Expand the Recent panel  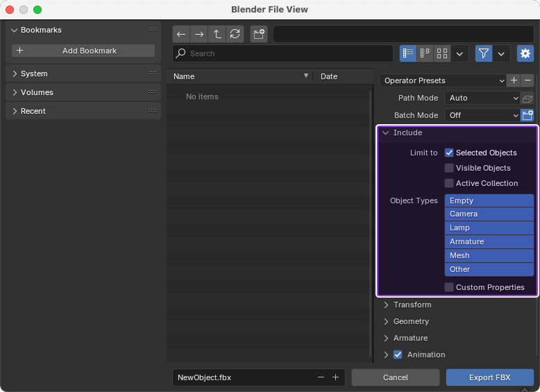(15, 111)
